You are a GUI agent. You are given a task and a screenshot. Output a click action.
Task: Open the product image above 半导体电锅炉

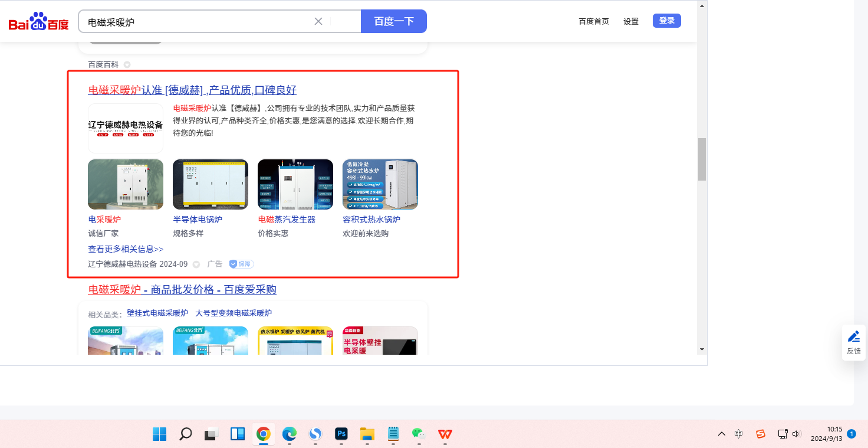click(211, 184)
